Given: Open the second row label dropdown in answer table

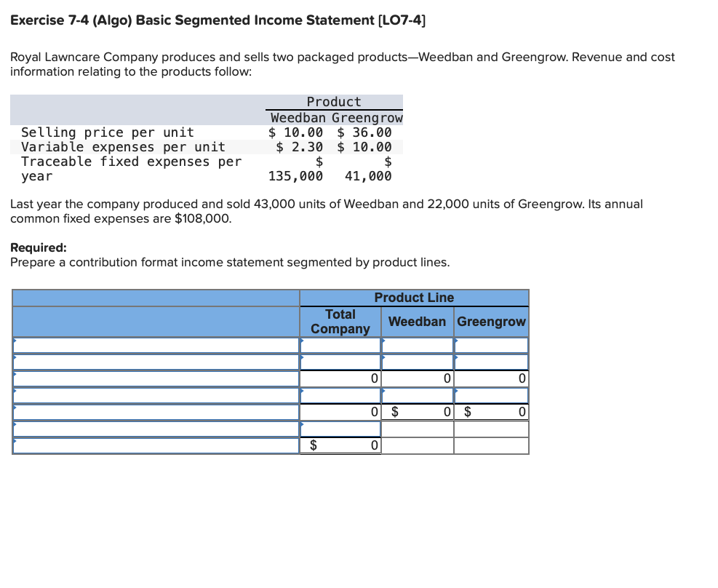Looking at the screenshot, I should 156,362.
